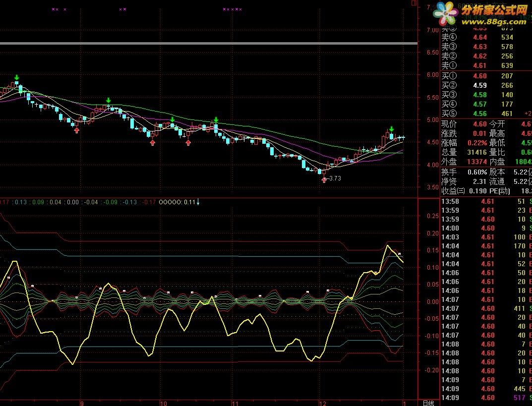Select the 14:00 trade tick row
Screen dimensions: 532x406
486,228
